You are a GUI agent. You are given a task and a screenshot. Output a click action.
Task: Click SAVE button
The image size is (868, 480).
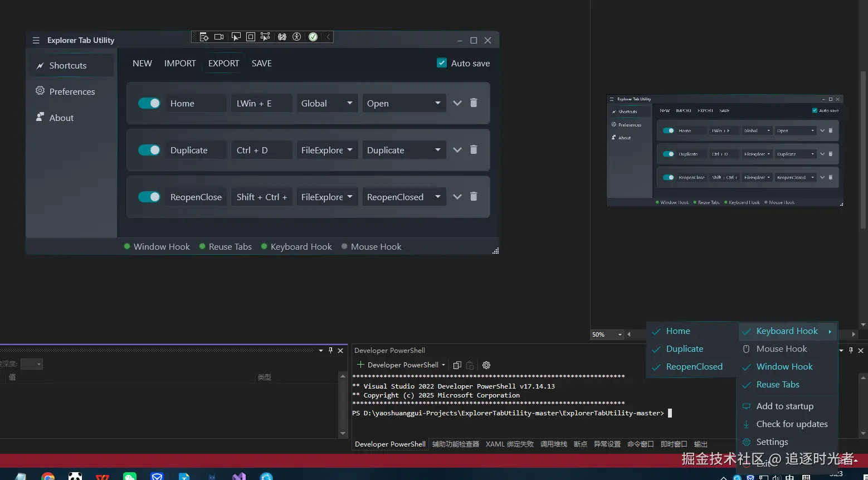pyautogui.click(x=262, y=63)
